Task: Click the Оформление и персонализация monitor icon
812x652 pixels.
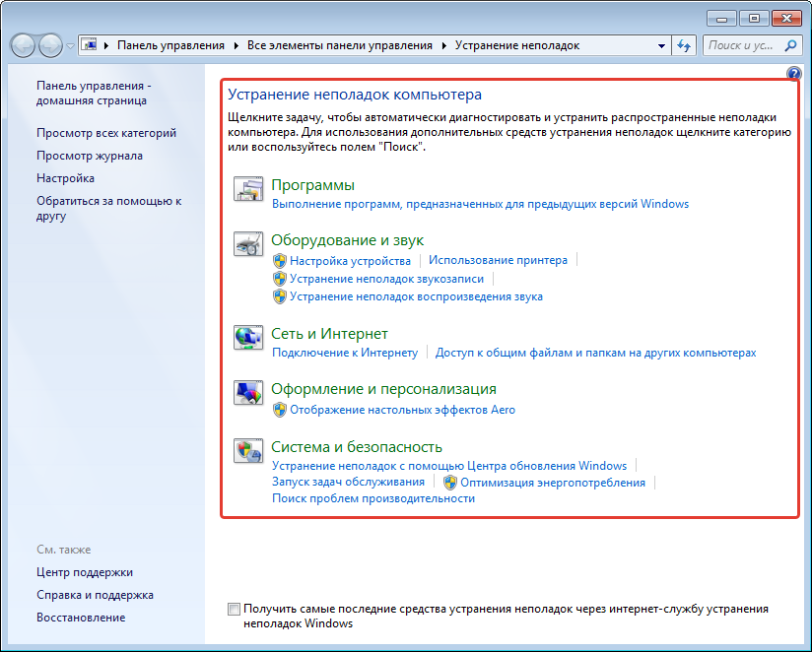Action: pos(248,393)
